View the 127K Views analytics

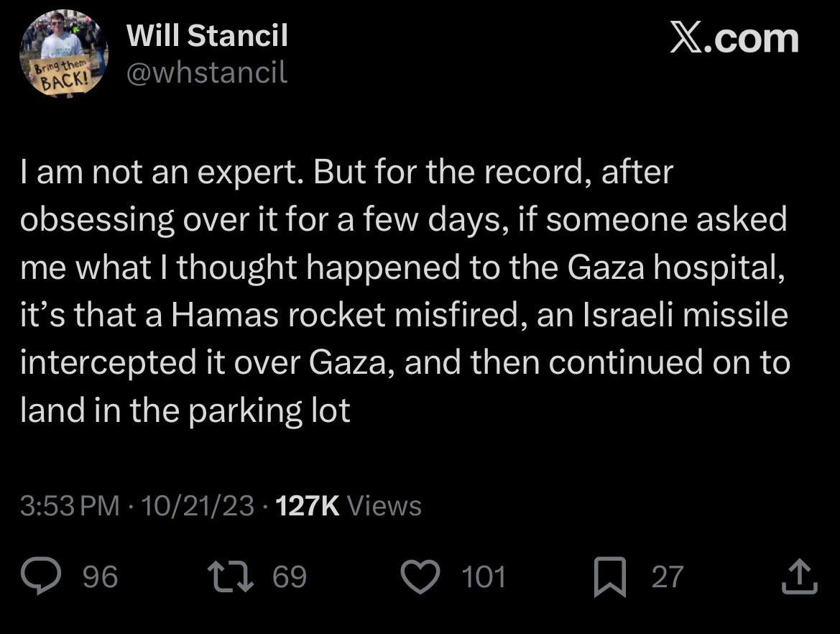click(x=349, y=505)
